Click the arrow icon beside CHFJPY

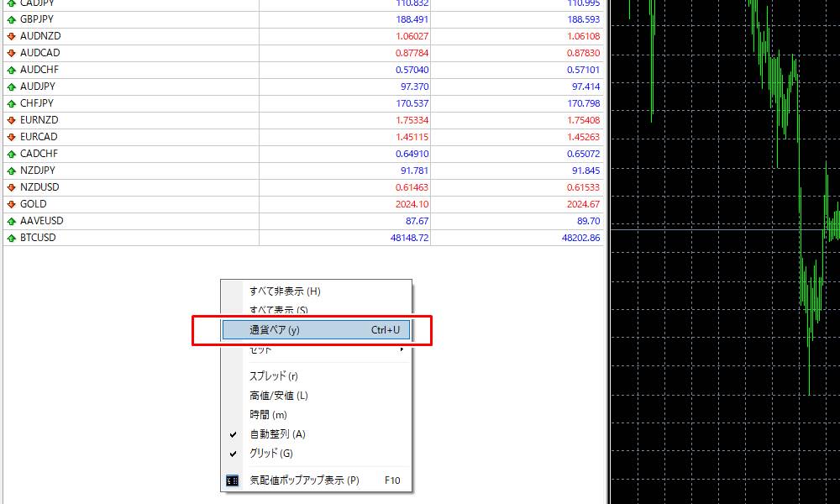[10, 103]
